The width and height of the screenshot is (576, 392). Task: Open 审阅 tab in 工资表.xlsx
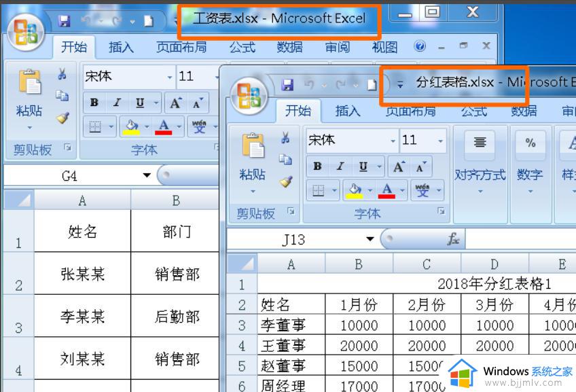tap(337, 47)
